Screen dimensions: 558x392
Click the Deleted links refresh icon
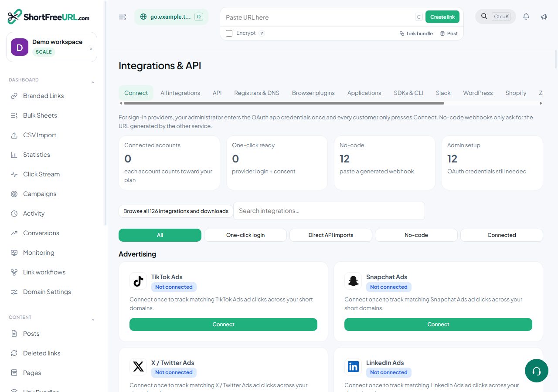click(14, 353)
